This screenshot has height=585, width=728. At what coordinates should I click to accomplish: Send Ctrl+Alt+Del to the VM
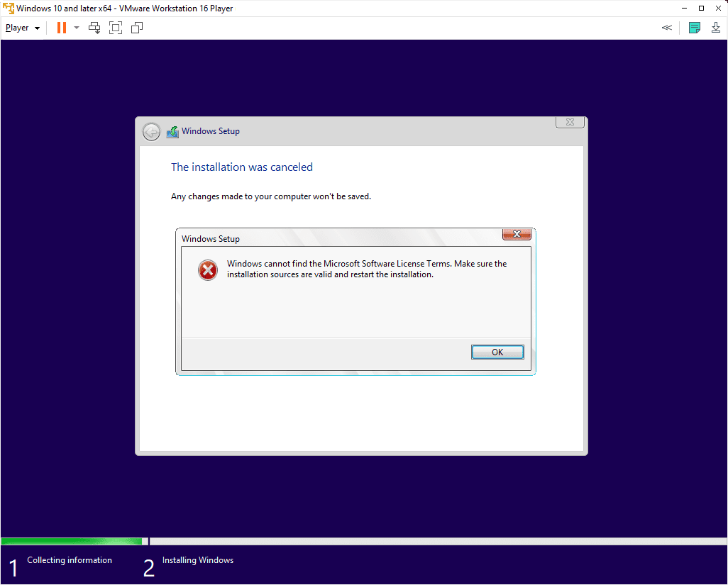94,28
